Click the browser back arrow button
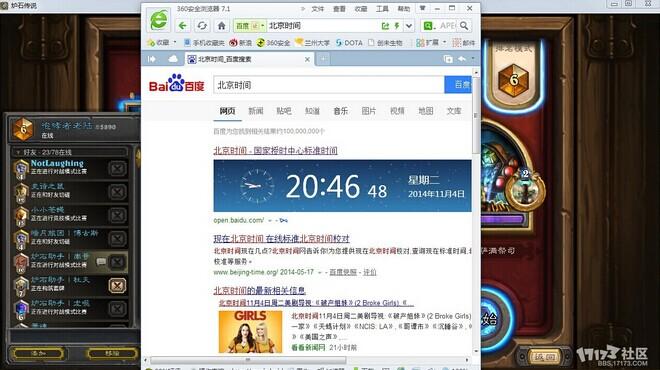The height and width of the screenshot is (370, 660). tap(183, 26)
